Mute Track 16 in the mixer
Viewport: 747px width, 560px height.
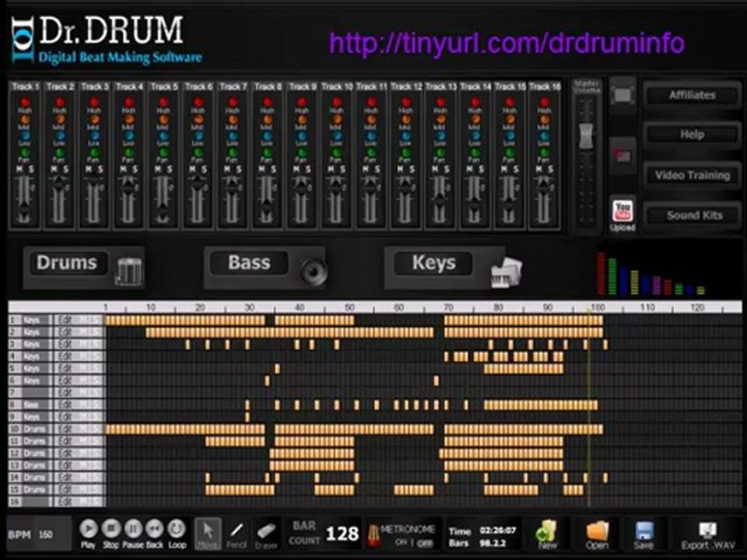[538, 169]
